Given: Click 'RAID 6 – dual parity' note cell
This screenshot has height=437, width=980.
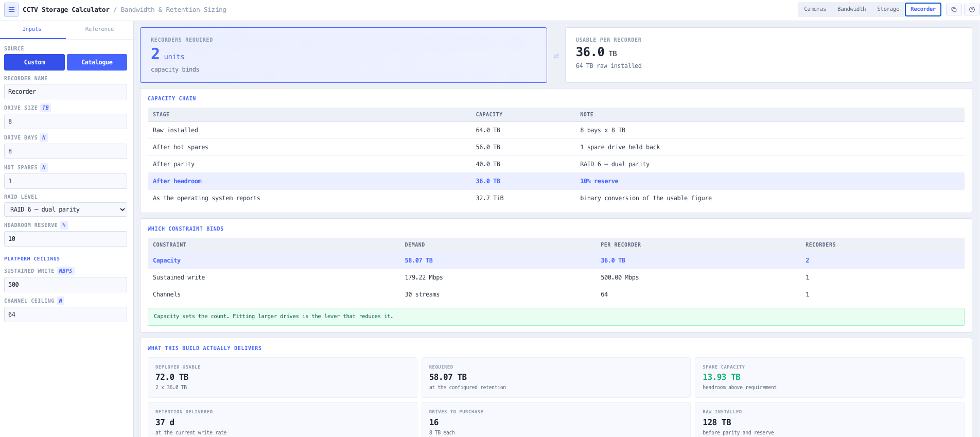Looking at the screenshot, I should (615, 164).
